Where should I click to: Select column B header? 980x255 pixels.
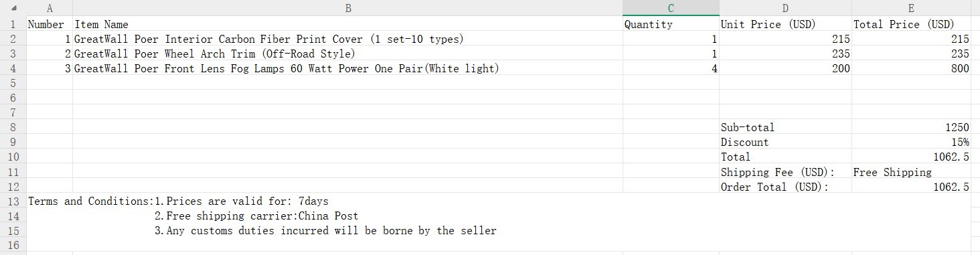(x=347, y=8)
